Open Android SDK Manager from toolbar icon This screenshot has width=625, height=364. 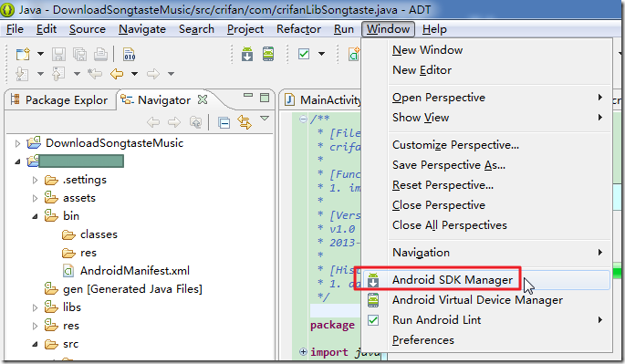[247, 54]
